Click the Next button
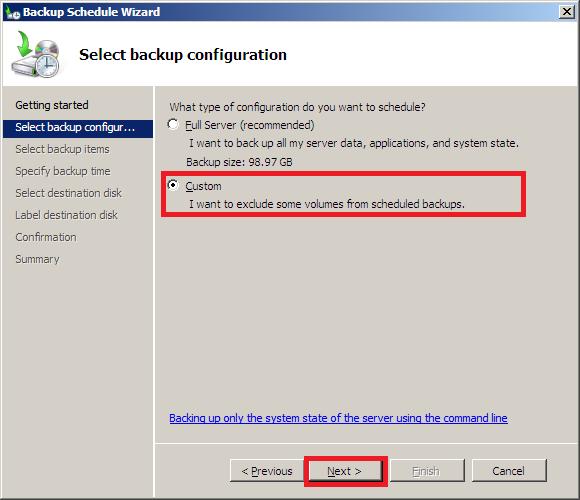 point(345,471)
